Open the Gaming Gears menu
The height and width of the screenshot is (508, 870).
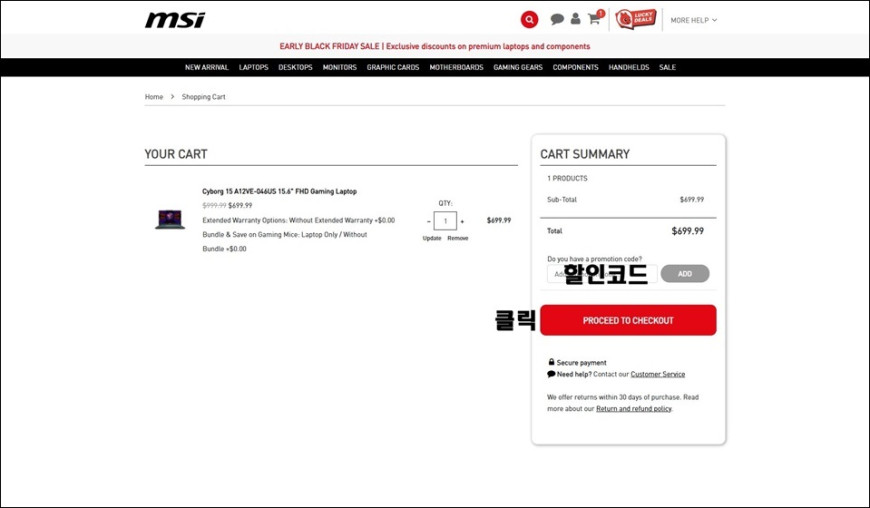[518, 67]
